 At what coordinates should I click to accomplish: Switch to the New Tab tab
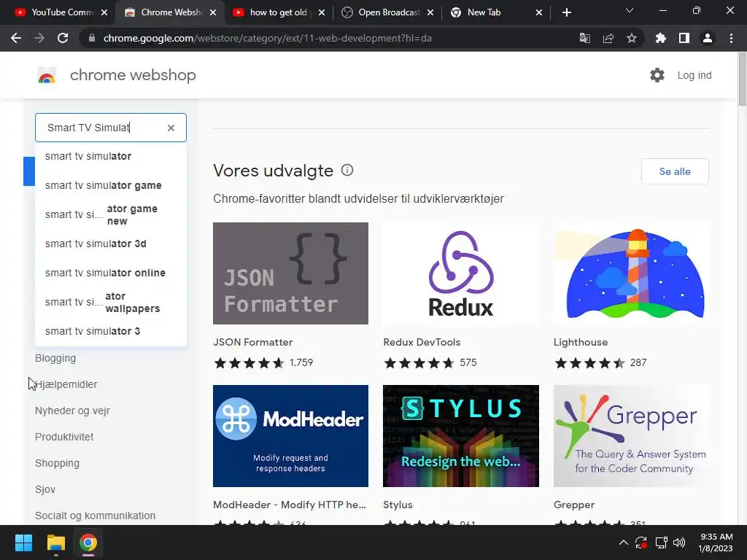point(491,12)
